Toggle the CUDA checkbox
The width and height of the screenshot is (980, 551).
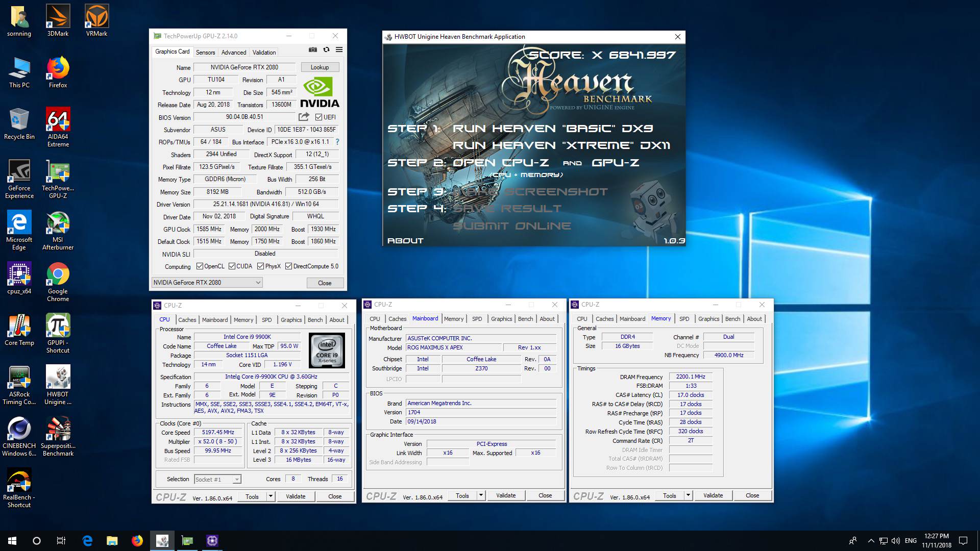pos(232,266)
